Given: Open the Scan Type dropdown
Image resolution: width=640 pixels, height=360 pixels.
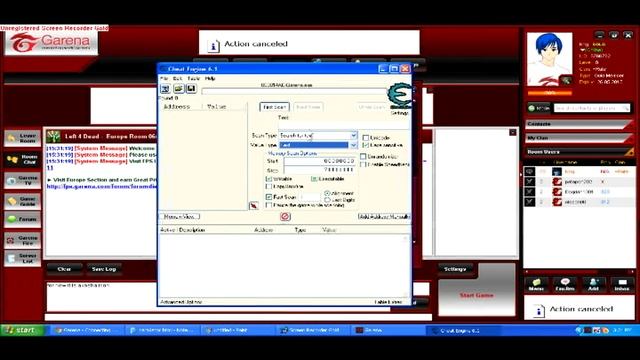Looking at the screenshot, I should (353, 135).
